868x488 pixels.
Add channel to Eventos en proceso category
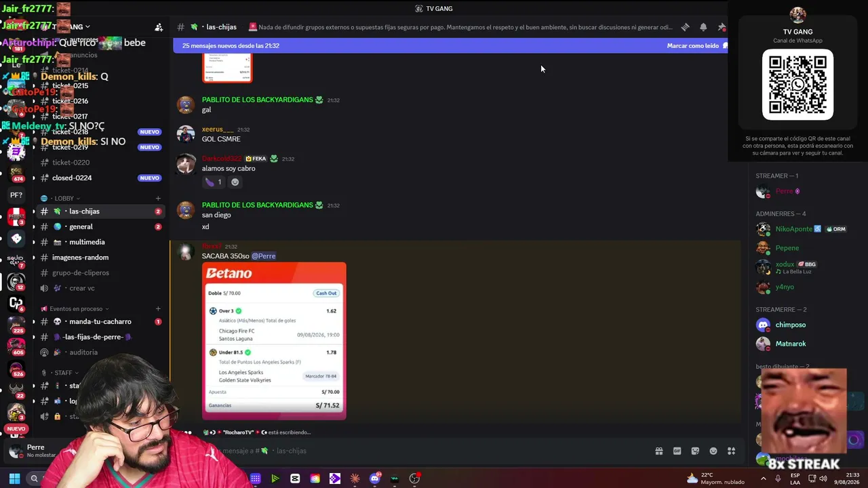coord(158,309)
